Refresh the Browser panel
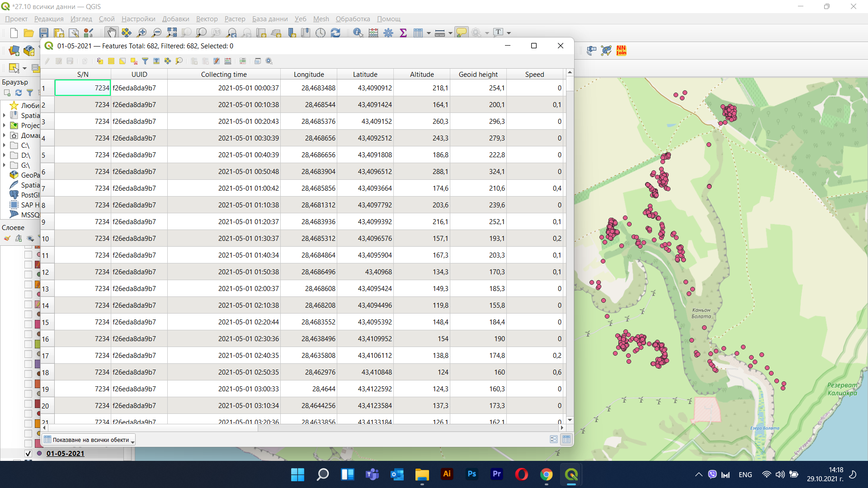This screenshot has height=488, width=868. click(x=19, y=93)
